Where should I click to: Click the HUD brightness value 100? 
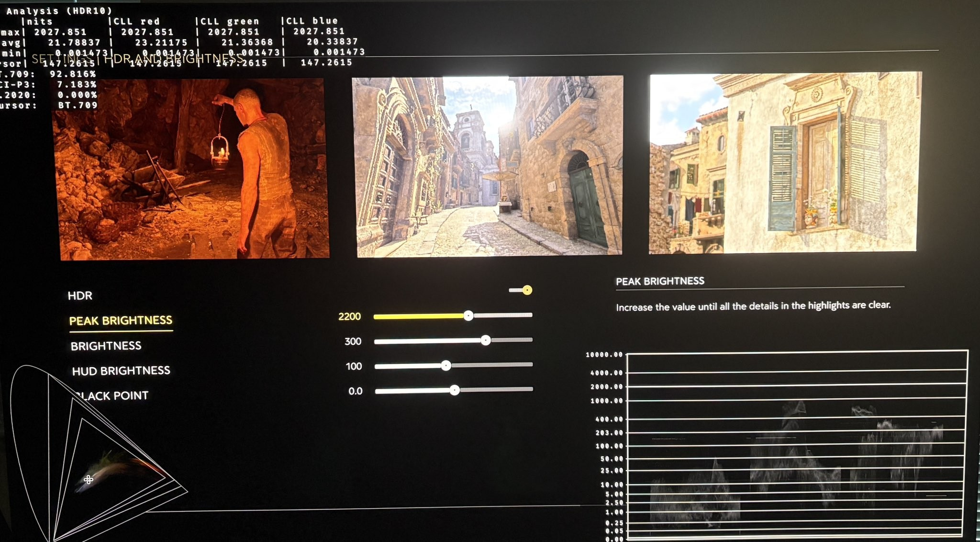354,366
